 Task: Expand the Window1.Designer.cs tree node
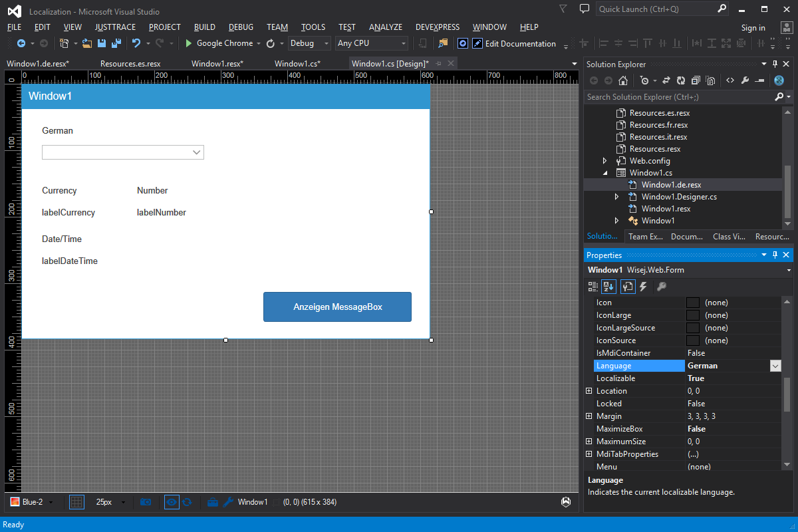click(x=617, y=197)
